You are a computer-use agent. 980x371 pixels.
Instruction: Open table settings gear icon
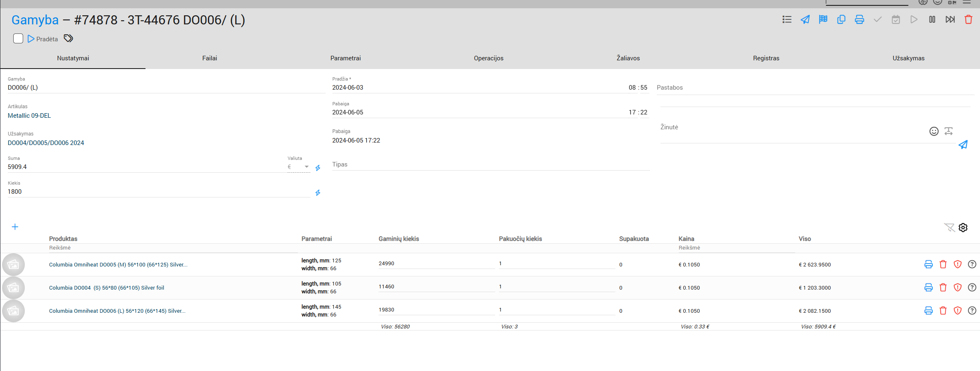click(x=963, y=228)
